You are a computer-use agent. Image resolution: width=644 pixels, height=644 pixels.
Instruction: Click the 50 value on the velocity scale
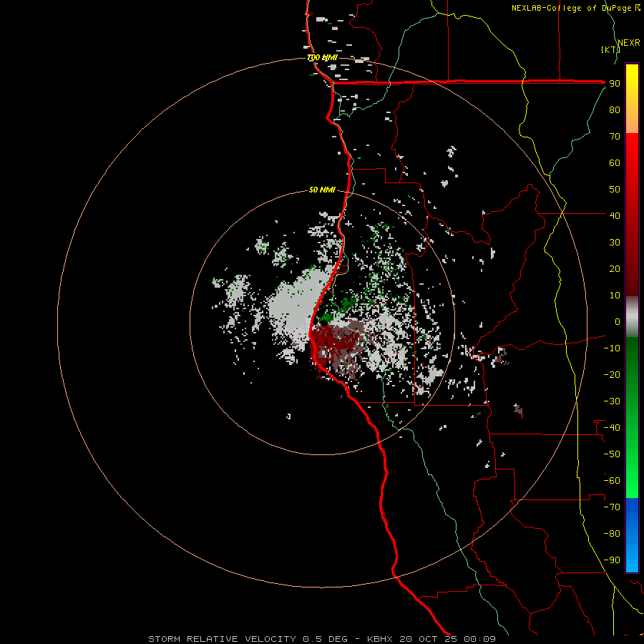(x=615, y=190)
